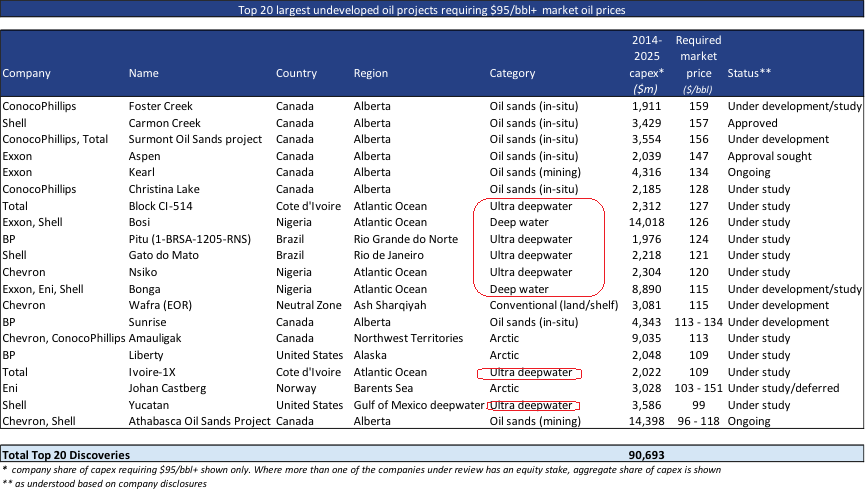The height and width of the screenshot is (490, 865).
Task: Click the Johan Castberg cell
Action: [167, 388]
